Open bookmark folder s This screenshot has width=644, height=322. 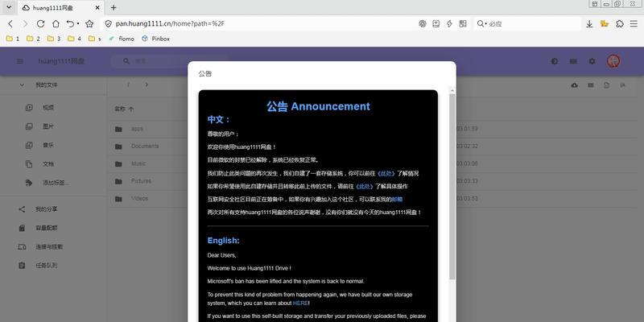point(94,39)
